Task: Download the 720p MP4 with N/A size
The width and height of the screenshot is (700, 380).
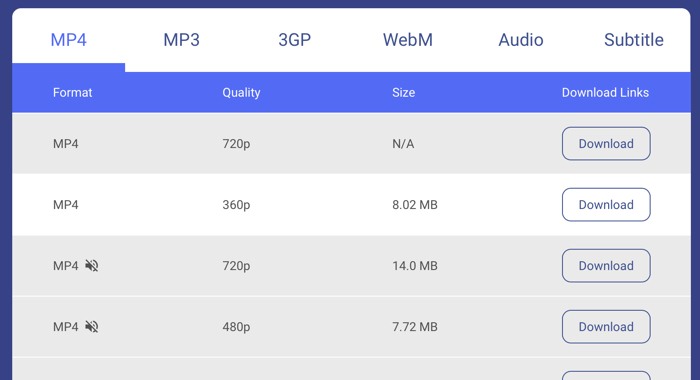Action: (x=606, y=144)
